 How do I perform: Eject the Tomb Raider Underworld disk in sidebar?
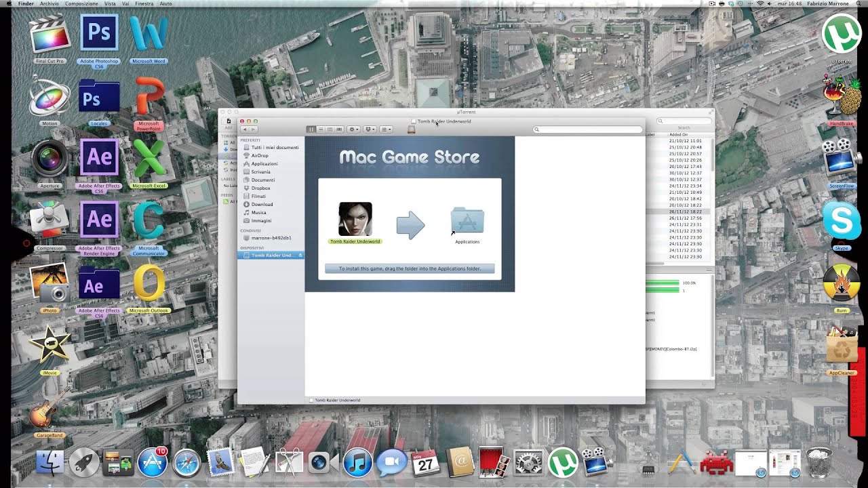[300, 256]
